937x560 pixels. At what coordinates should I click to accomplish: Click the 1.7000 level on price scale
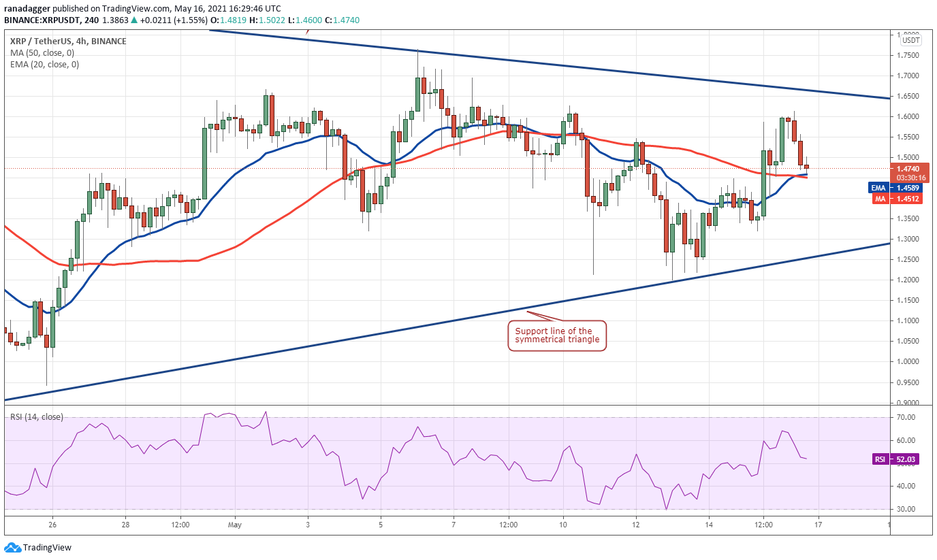click(x=907, y=76)
